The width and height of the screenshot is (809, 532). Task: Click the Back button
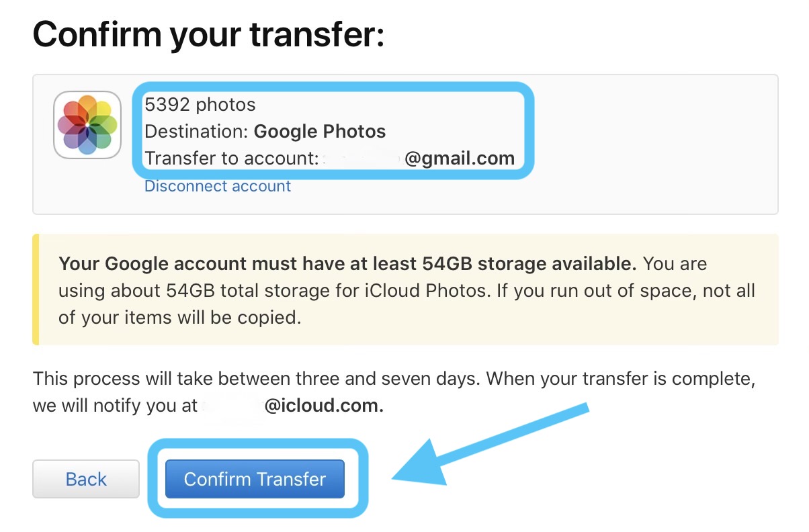(86, 479)
